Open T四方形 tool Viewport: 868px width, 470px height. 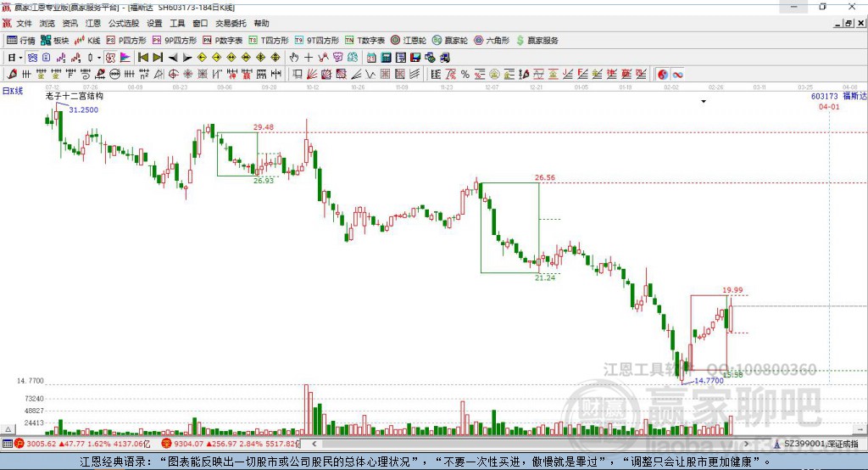(269, 41)
